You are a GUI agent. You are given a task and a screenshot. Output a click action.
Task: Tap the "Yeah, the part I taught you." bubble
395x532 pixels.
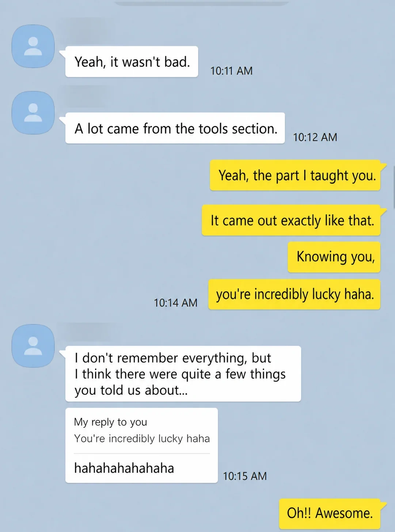(x=295, y=176)
